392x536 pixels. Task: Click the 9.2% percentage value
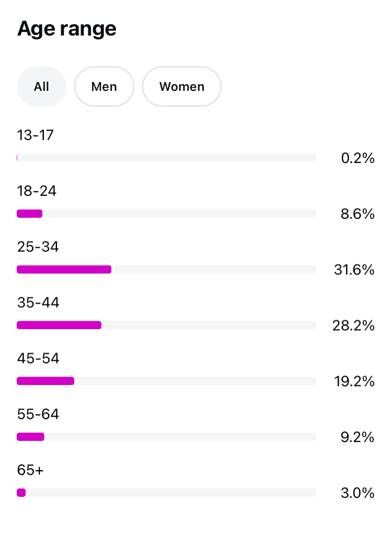pos(358,437)
